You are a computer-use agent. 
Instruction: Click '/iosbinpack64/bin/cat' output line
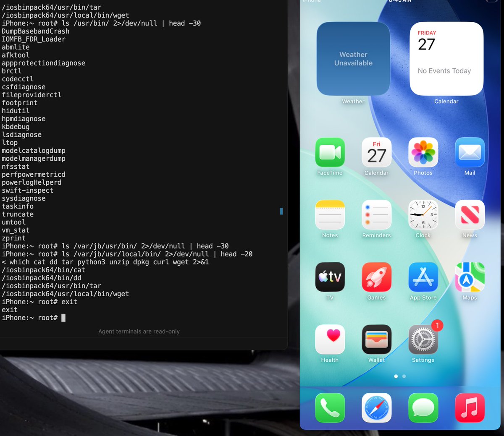tap(44, 270)
